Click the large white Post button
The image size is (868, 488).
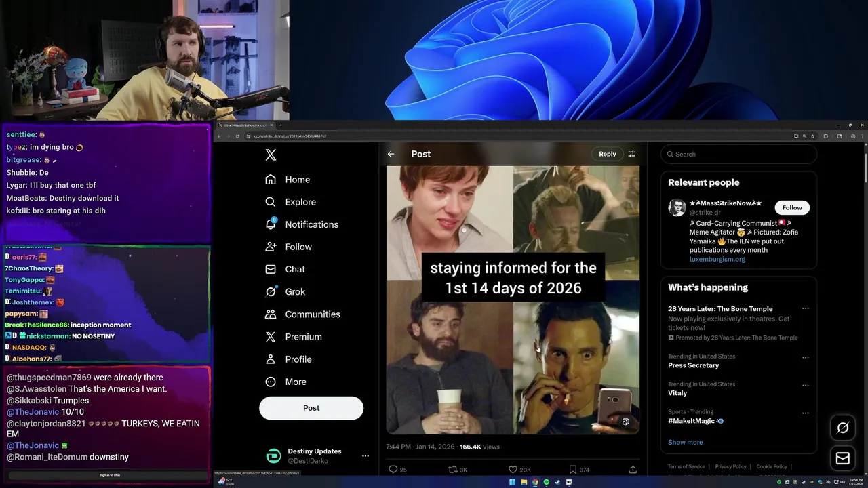(x=311, y=408)
